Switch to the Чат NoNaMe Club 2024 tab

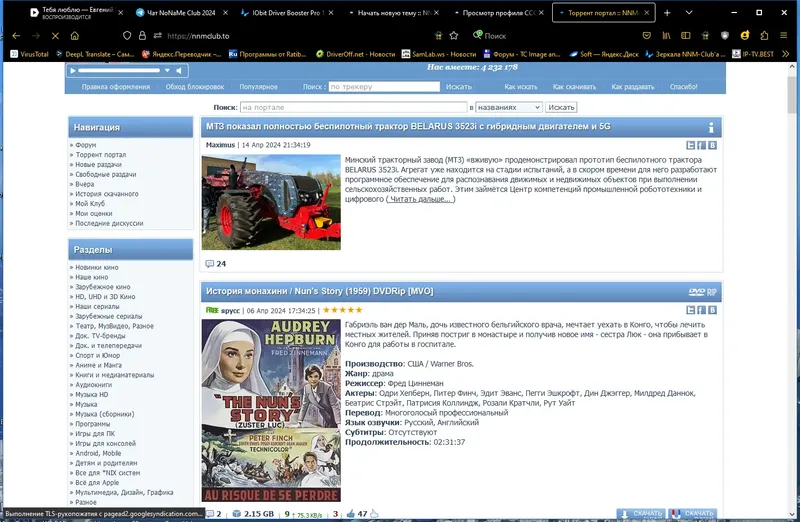[x=181, y=13]
